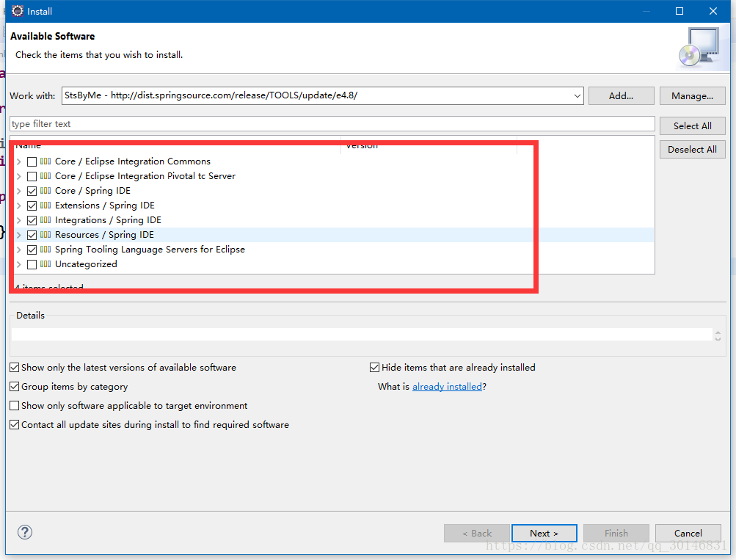Click the Integrations / Spring IDE category icon
The image size is (736, 560).
coord(45,219)
